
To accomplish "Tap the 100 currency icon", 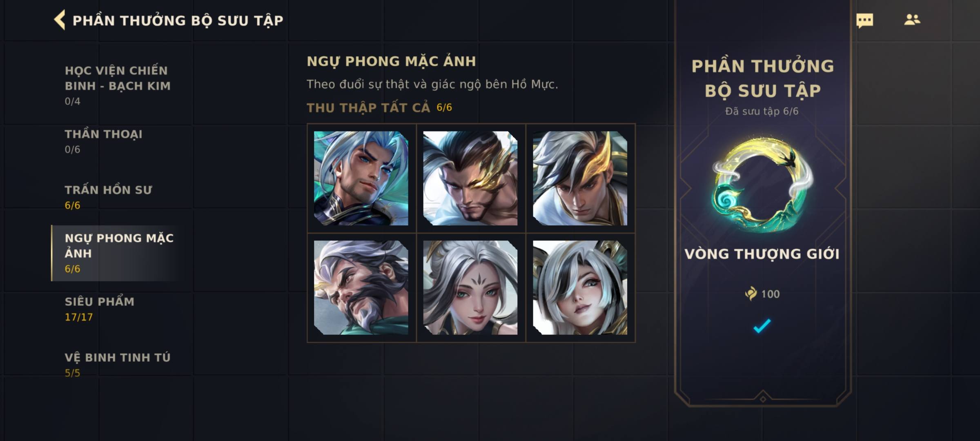I will pos(751,294).
